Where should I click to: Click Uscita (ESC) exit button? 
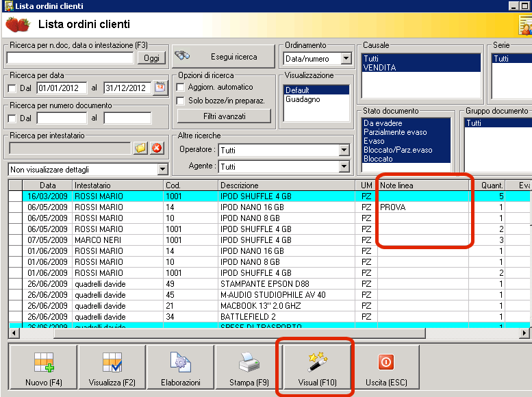386,367
